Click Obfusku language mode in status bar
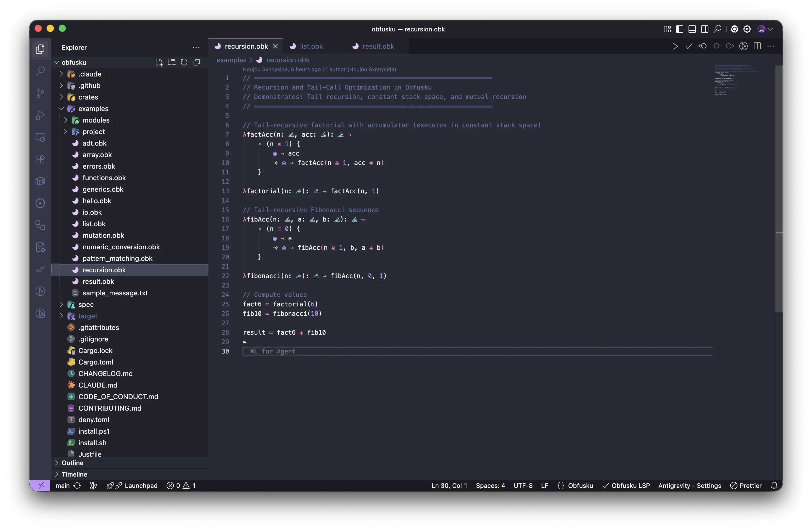The image size is (812, 530). click(x=575, y=485)
